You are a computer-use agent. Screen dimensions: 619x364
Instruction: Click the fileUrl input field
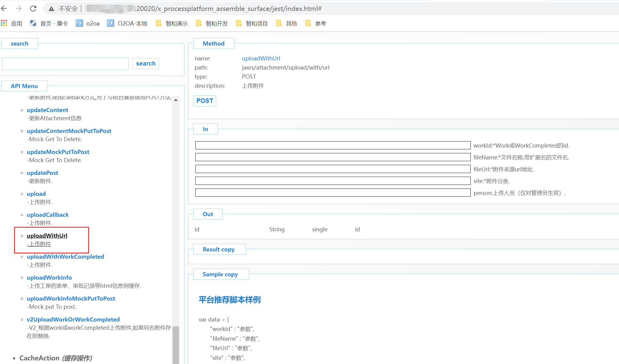click(x=333, y=169)
